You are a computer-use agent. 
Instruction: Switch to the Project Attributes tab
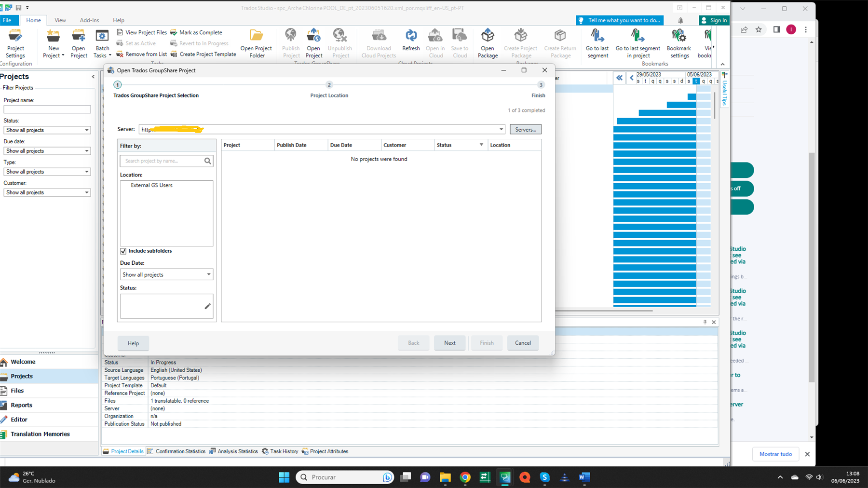coord(325,451)
